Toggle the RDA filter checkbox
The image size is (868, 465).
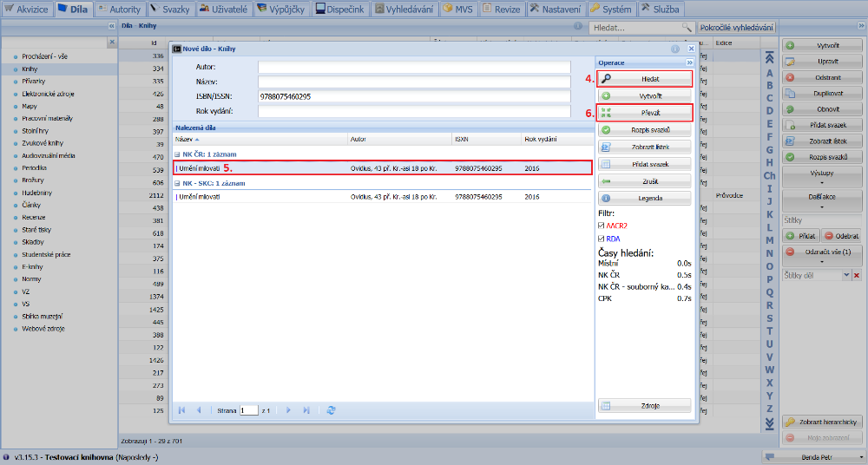(x=601, y=239)
